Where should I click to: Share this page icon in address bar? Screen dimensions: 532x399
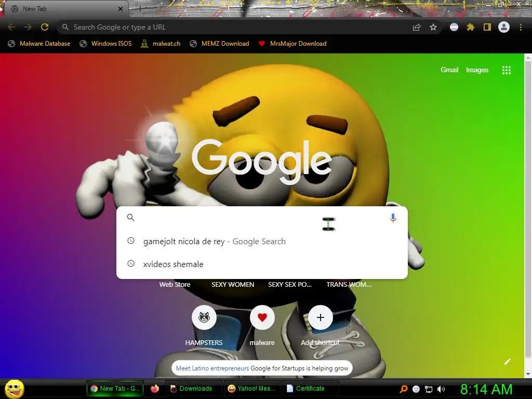point(417,27)
